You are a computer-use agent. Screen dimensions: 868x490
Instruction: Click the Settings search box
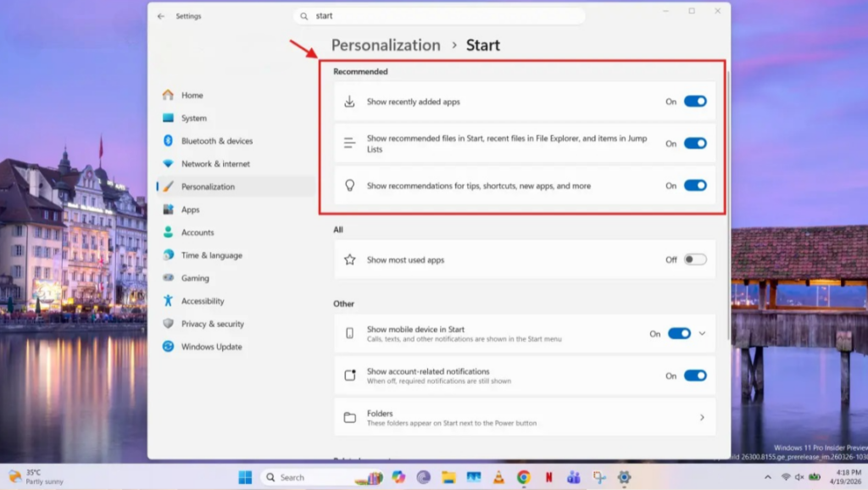(x=439, y=16)
